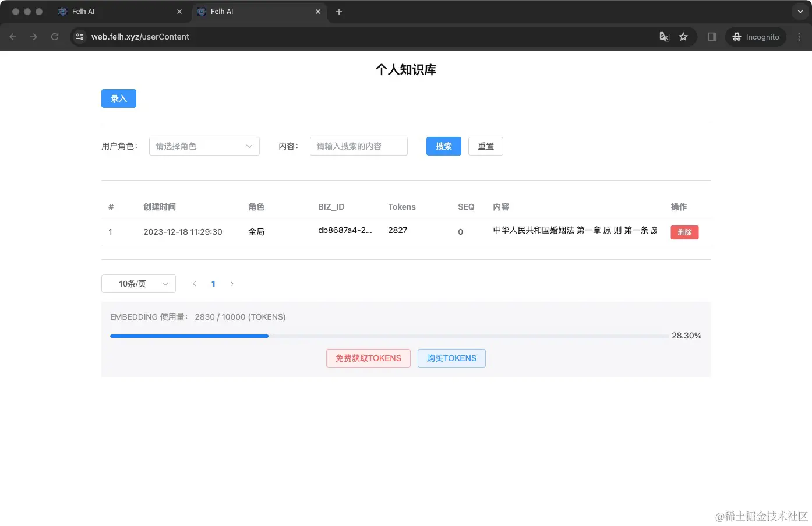Click the translate page icon in address bar

point(664,36)
